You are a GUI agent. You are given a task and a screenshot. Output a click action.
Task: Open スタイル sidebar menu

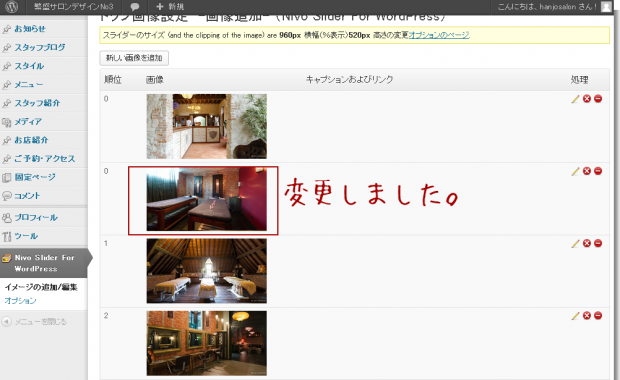(x=29, y=66)
